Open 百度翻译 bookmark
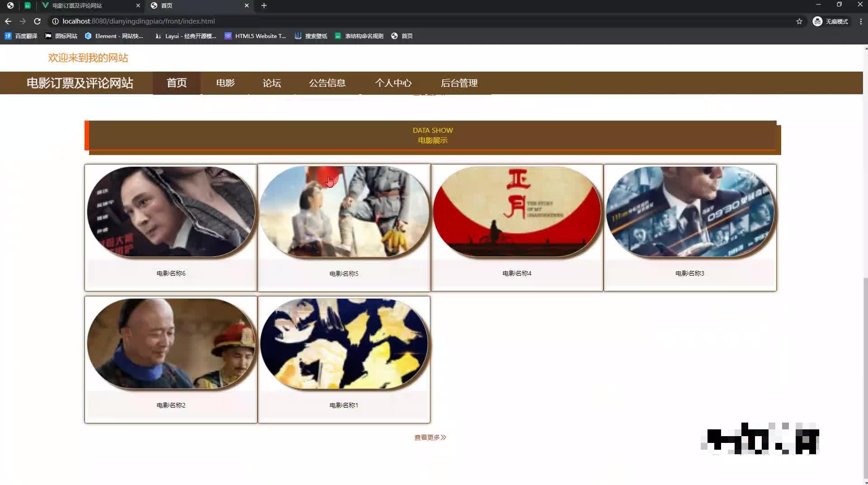This screenshot has height=485, width=868. click(x=21, y=36)
